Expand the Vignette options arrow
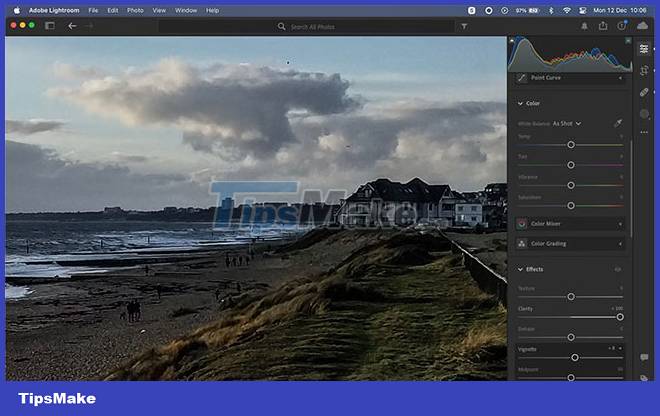660x416 pixels. 620,349
